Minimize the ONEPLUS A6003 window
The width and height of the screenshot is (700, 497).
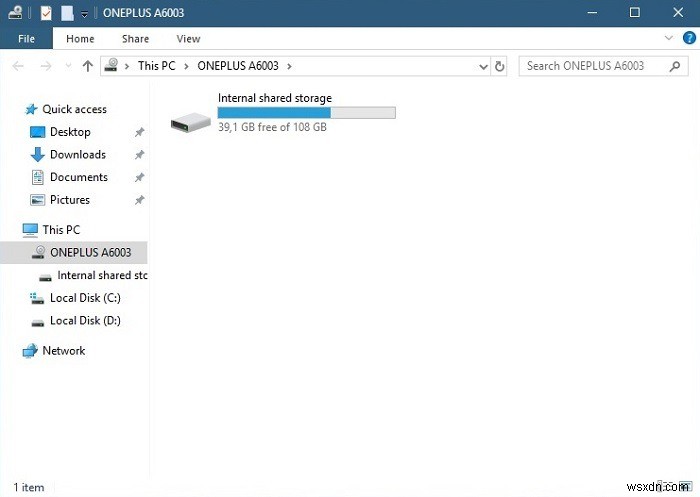(592, 13)
